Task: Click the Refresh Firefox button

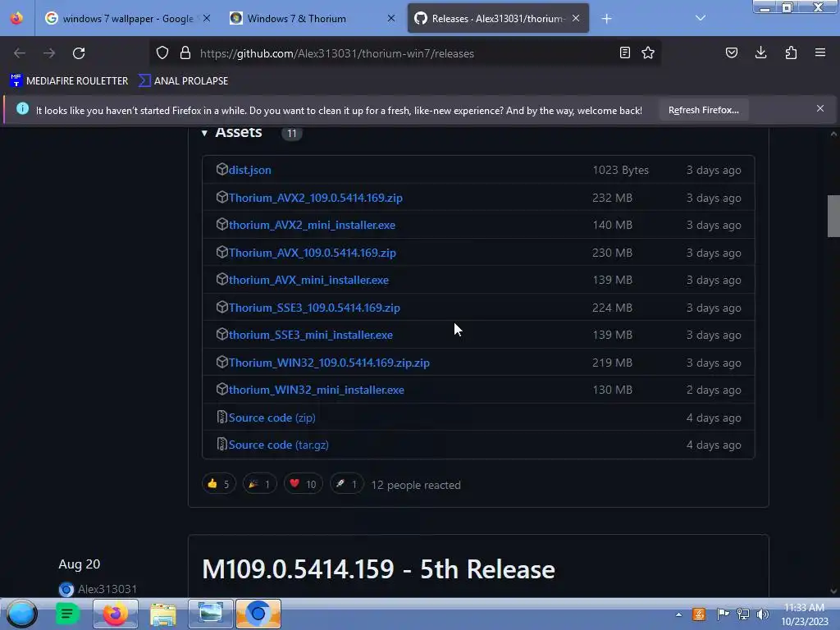Action: 703,110
